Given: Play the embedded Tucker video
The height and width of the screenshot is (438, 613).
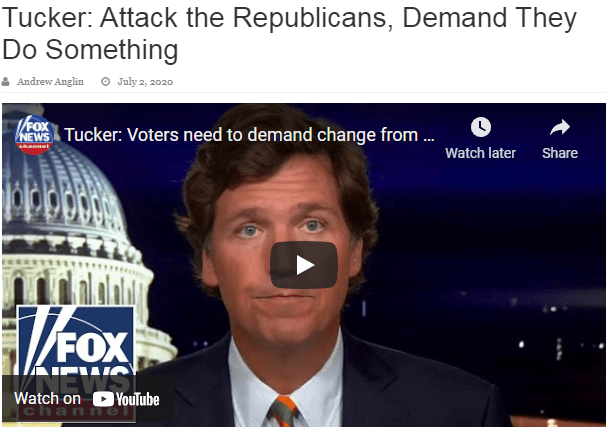Looking at the screenshot, I should pos(304,265).
